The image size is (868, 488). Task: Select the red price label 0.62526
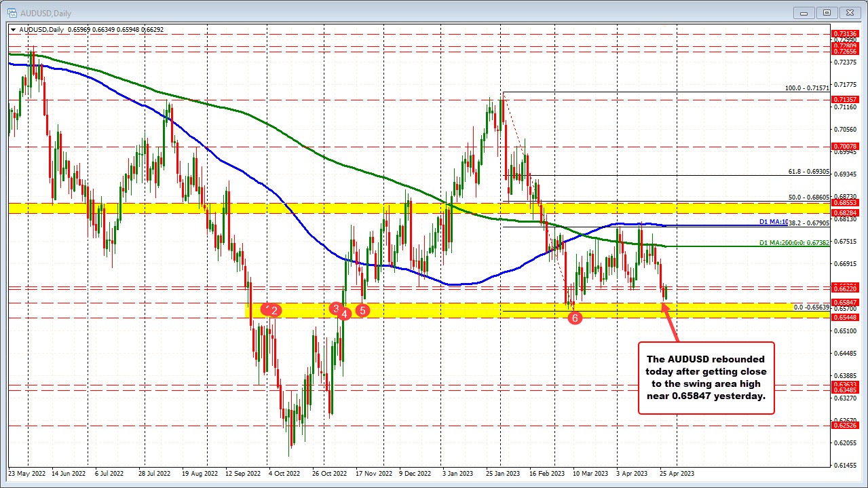[x=845, y=425]
